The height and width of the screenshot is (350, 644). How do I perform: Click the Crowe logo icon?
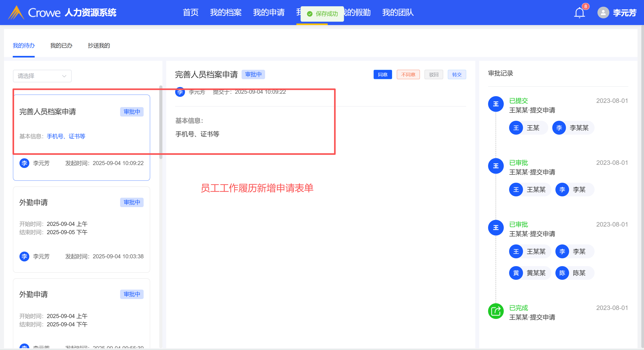16,13
